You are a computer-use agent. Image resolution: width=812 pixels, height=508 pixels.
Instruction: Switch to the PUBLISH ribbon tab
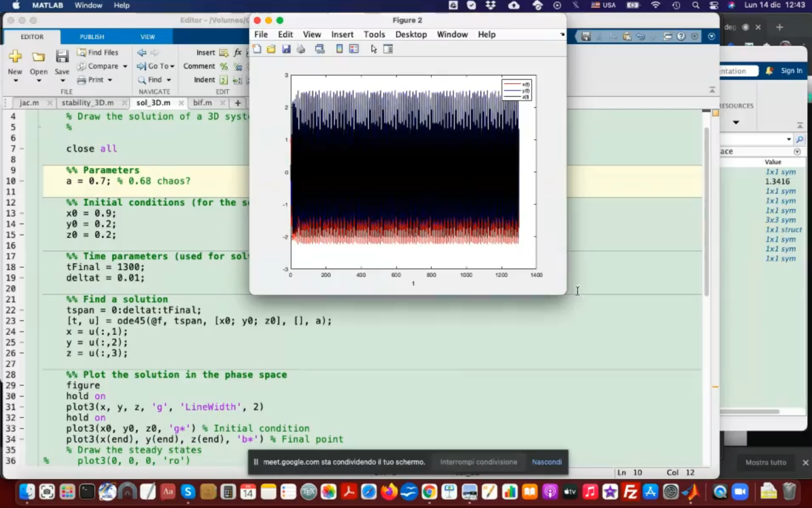pos(92,36)
